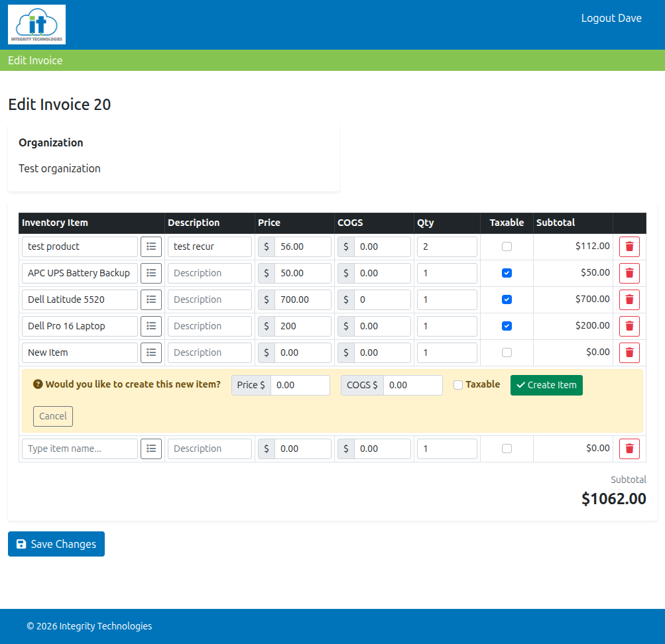
Task: Select the $700.00 row subtotal
Action: (x=593, y=299)
